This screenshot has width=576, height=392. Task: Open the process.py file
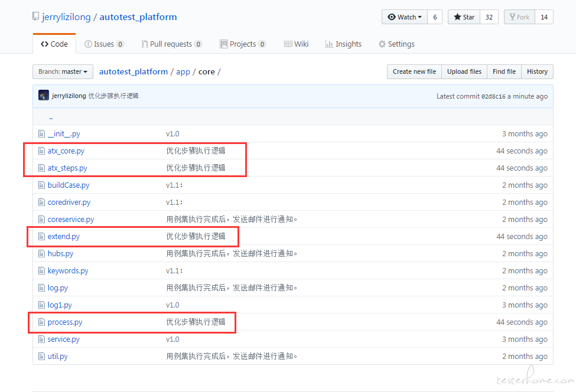[65, 322]
